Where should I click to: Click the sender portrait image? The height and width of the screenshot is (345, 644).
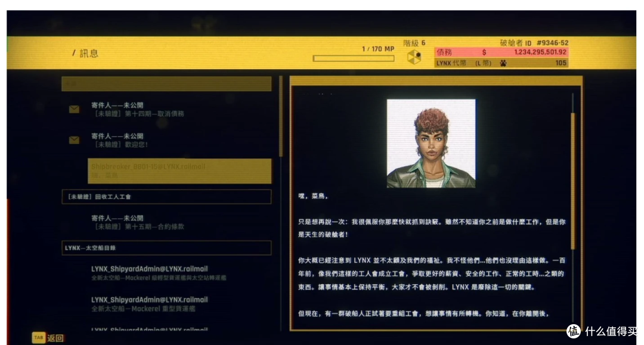[431, 144]
